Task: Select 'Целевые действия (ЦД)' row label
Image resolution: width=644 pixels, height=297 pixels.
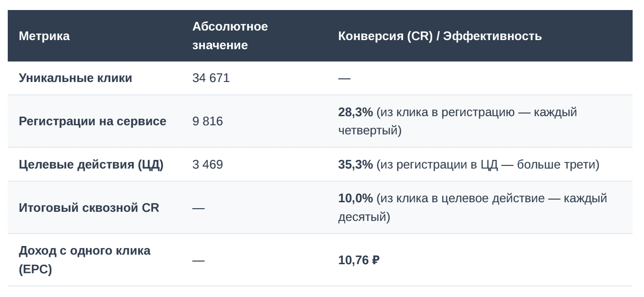Action: 91,164
